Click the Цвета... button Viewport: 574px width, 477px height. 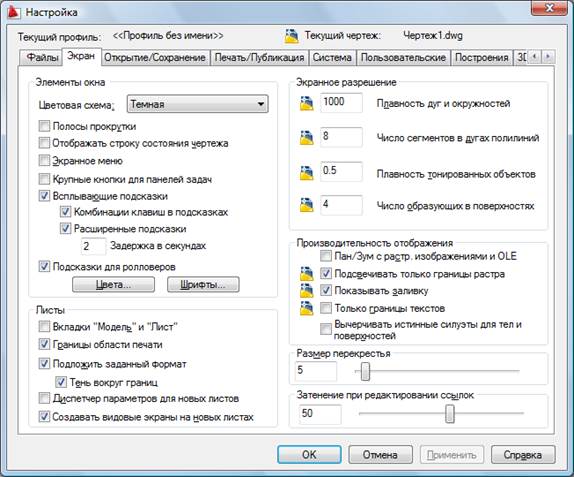tap(113, 284)
